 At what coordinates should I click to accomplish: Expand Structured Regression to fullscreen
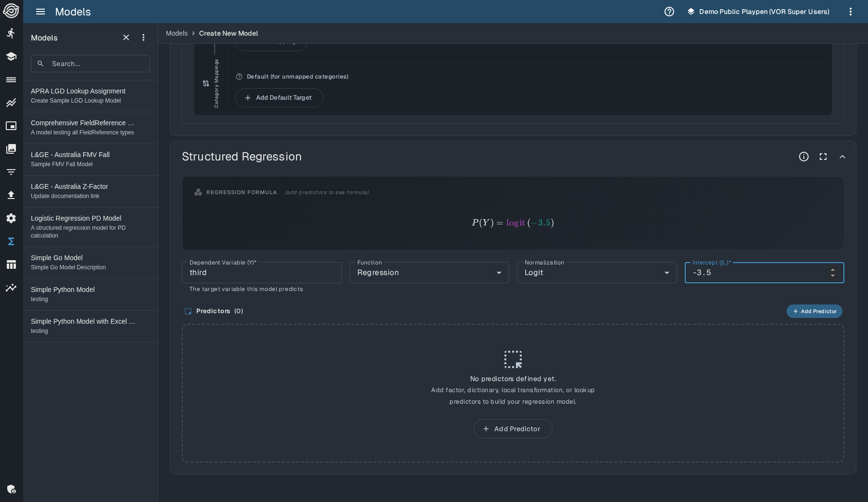[x=823, y=157]
